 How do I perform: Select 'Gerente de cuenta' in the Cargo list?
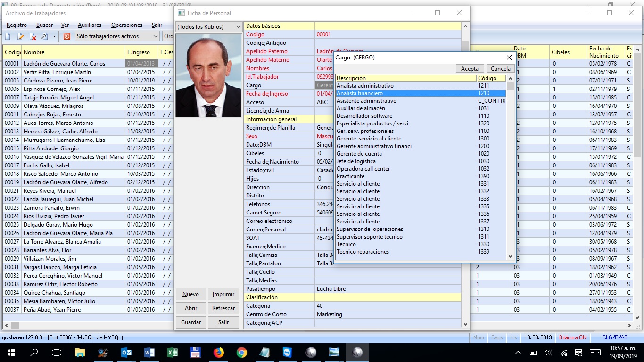tap(359, 154)
